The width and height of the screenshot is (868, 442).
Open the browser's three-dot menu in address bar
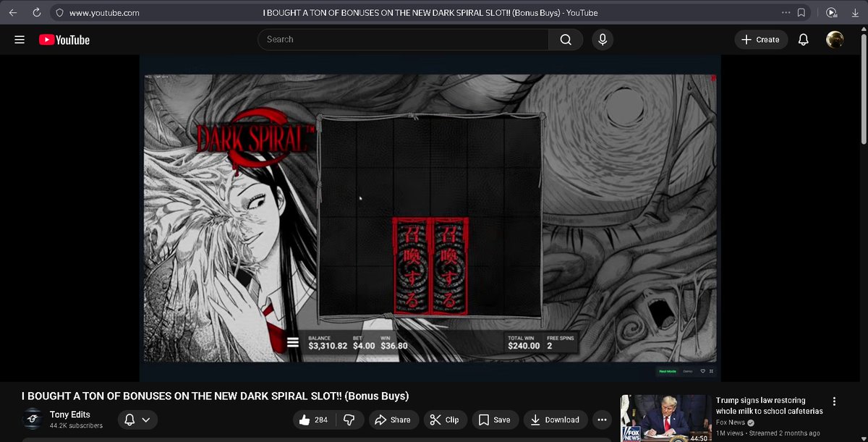[x=786, y=12]
